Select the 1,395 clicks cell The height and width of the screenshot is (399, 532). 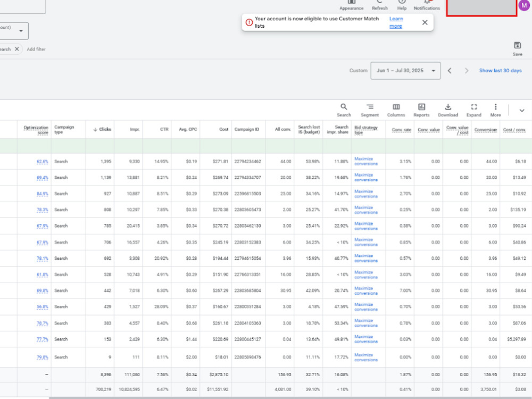pyautogui.click(x=106, y=162)
